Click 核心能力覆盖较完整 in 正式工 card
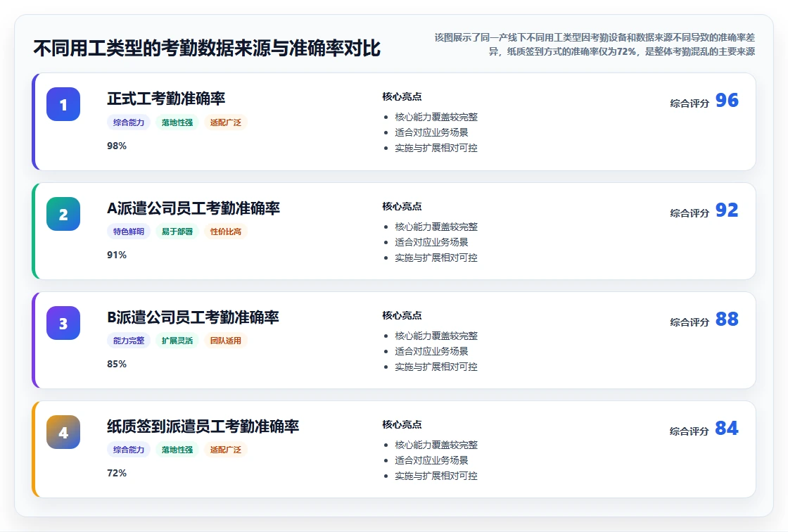 pyautogui.click(x=436, y=117)
